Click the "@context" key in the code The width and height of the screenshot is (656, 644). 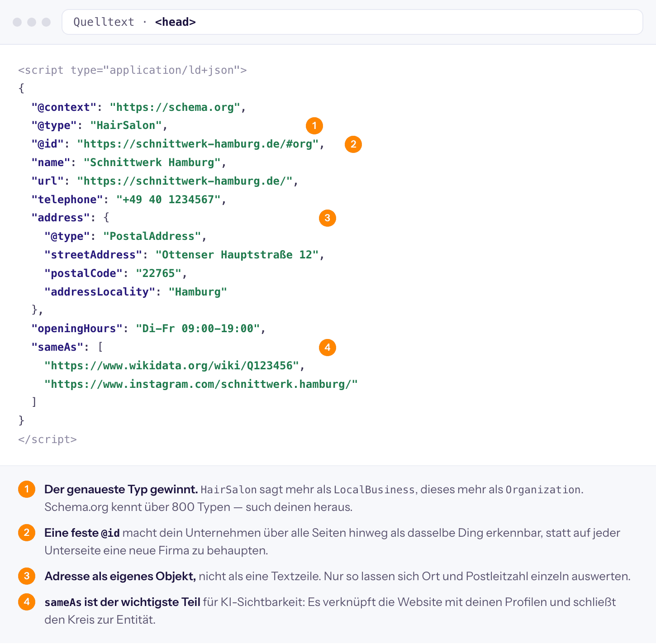[64, 107]
